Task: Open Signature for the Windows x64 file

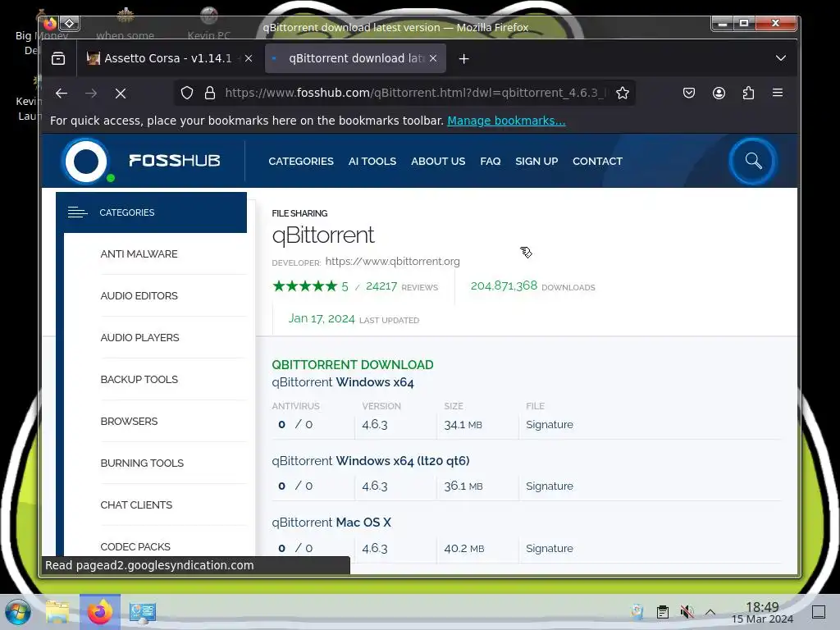Action: [x=550, y=425]
